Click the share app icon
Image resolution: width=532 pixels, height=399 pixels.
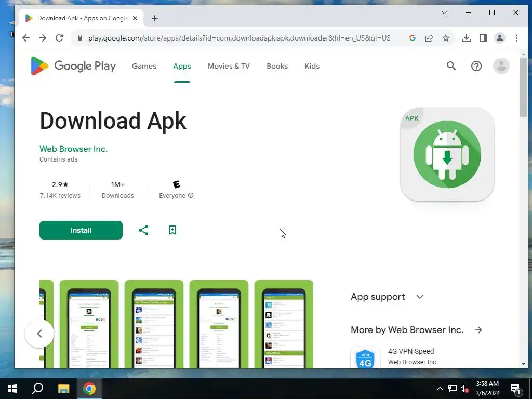click(143, 230)
